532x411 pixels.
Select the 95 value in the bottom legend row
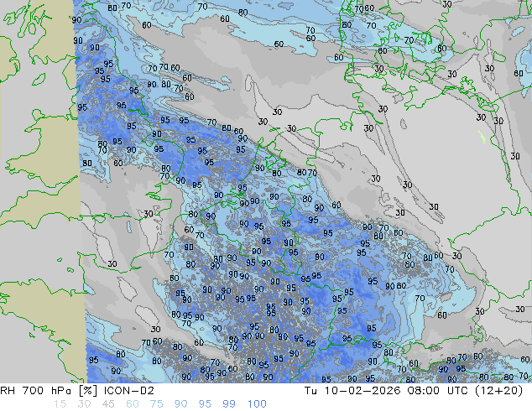click(x=205, y=404)
